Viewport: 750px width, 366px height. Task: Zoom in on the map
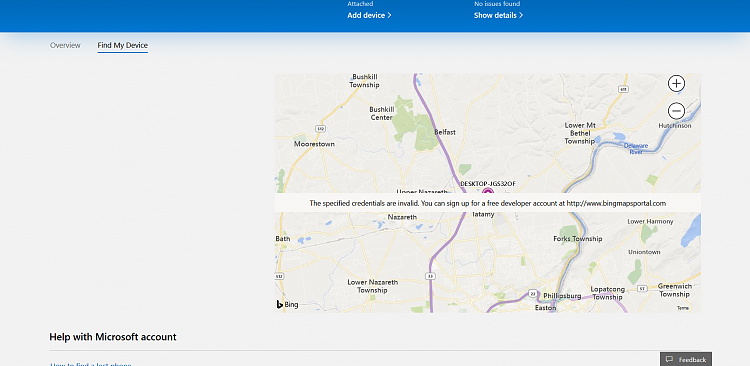676,84
